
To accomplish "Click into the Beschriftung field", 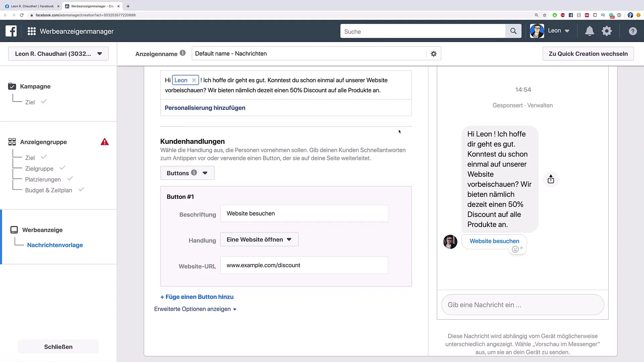I will [x=304, y=214].
